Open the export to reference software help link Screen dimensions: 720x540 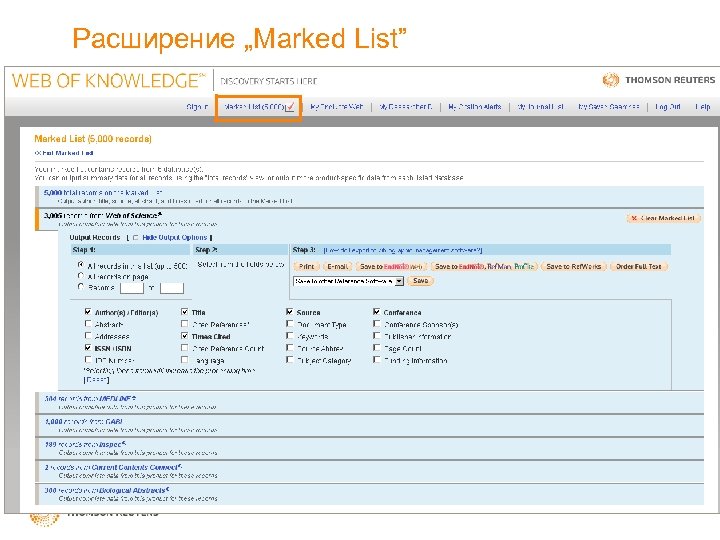(x=403, y=250)
